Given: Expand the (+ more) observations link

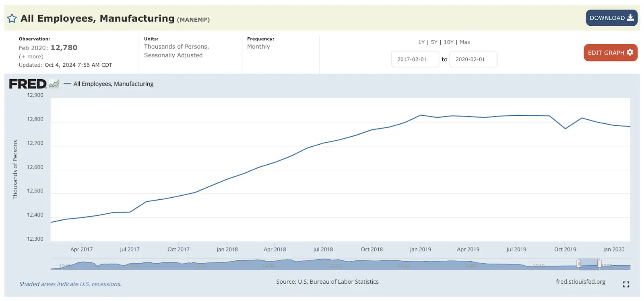Looking at the screenshot, I should coord(31,57).
